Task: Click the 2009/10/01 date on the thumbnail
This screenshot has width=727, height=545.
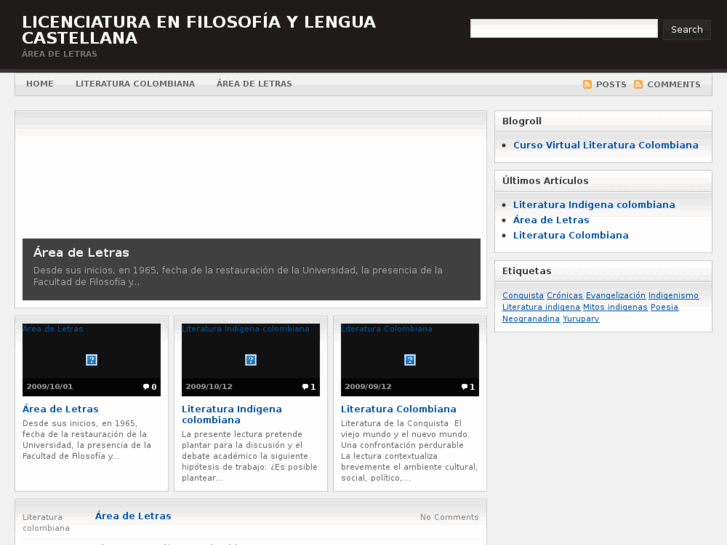Action: click(x=50, y=387)
